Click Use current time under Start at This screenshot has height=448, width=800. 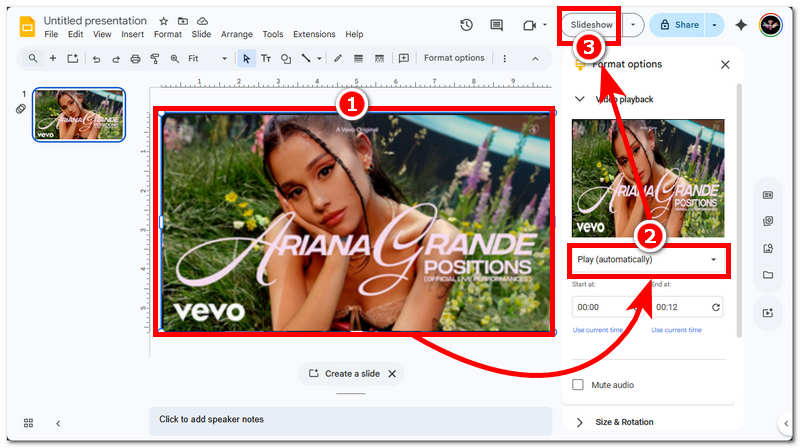597,330
